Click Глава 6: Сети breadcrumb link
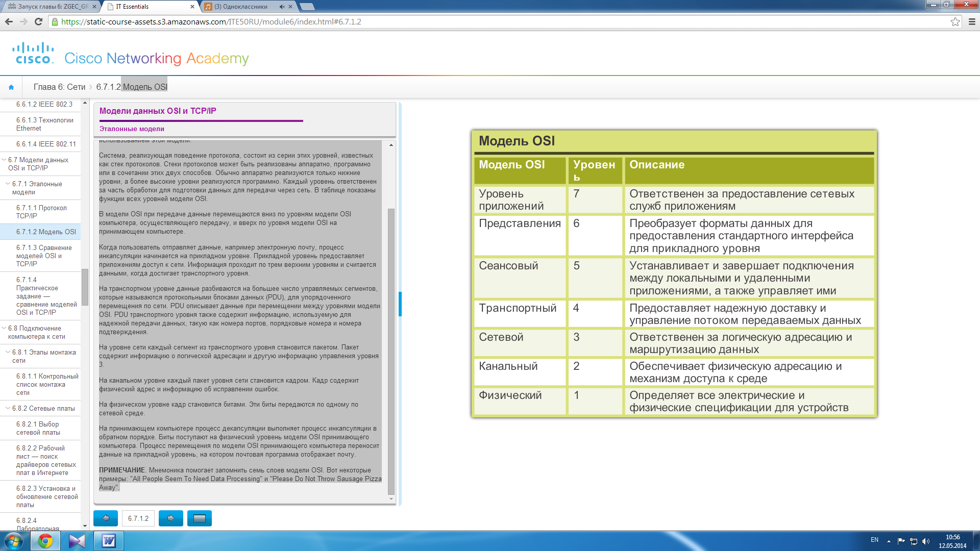 pyautogui.click(x=59, y=87)
